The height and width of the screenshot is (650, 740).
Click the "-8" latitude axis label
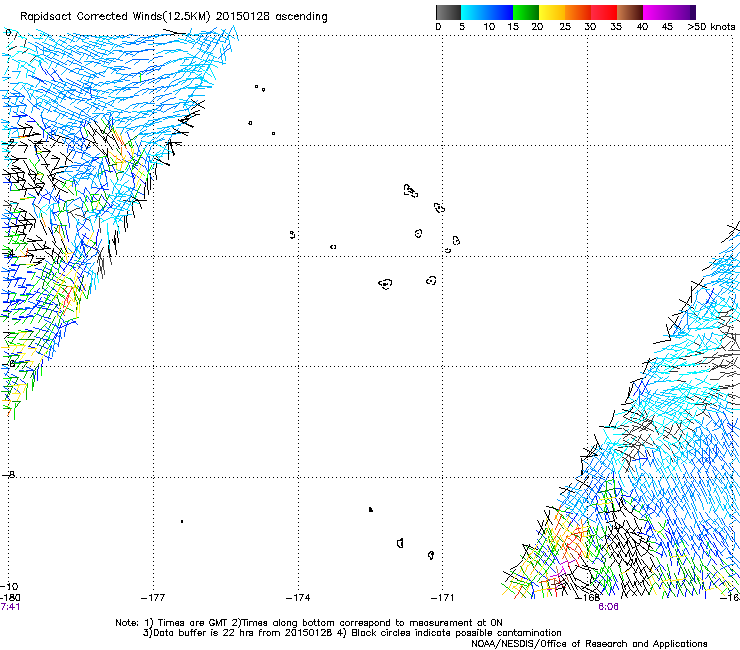coord(8,474)
